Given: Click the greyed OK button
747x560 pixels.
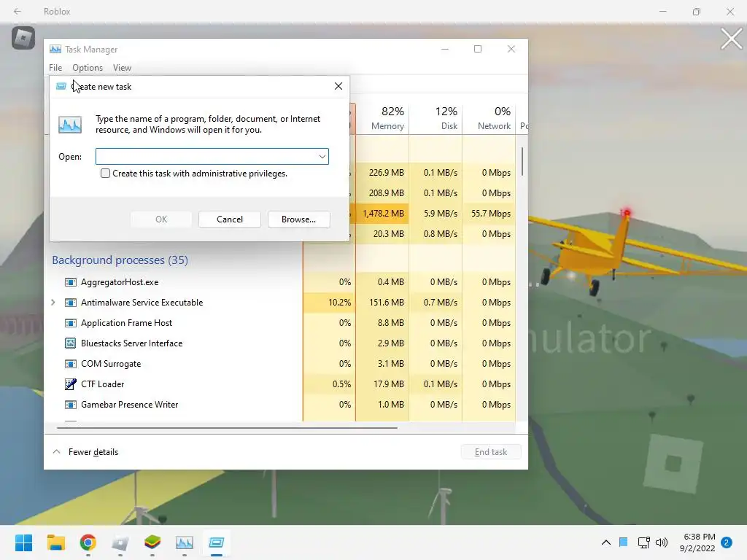Looking at the screenshot, I should tap(161, 219).
